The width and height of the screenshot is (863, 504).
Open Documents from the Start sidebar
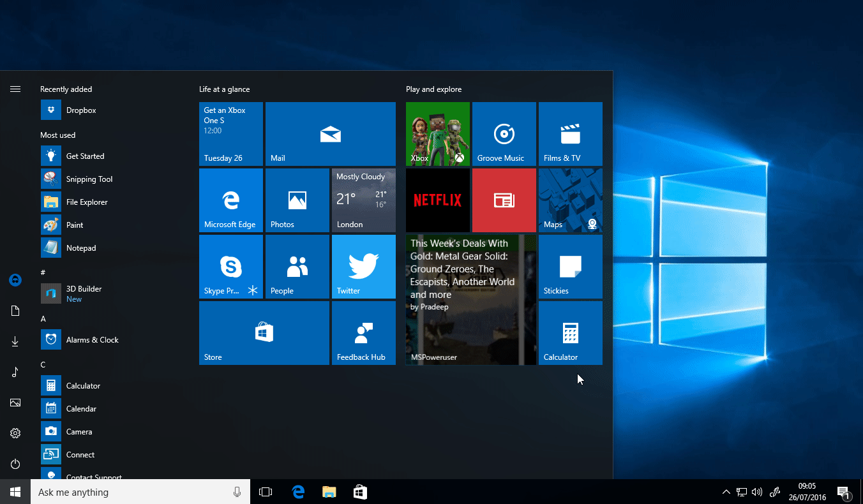[x=15, y=311]
